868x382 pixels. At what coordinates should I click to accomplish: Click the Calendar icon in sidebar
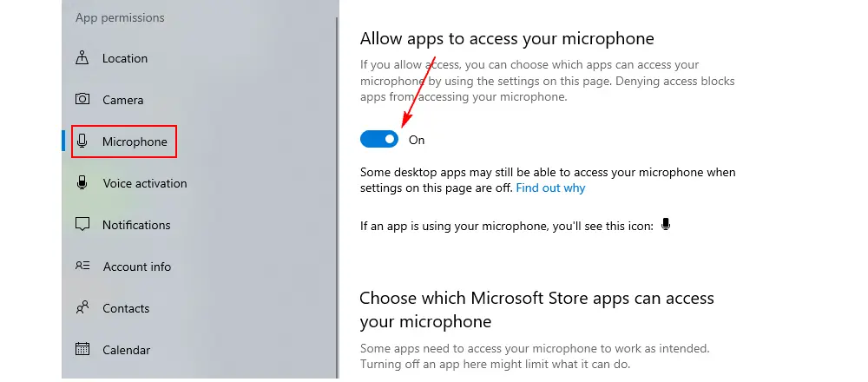click(x=82, y=349)
